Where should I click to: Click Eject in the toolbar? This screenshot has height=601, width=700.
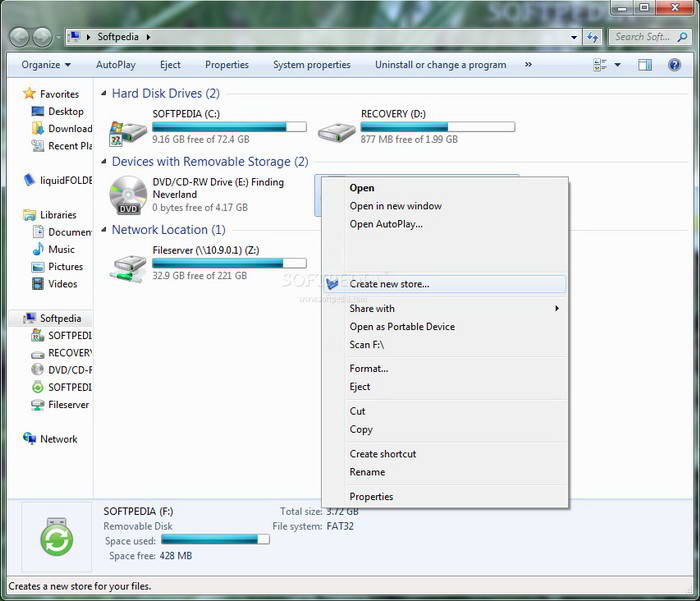pos(170,65)
